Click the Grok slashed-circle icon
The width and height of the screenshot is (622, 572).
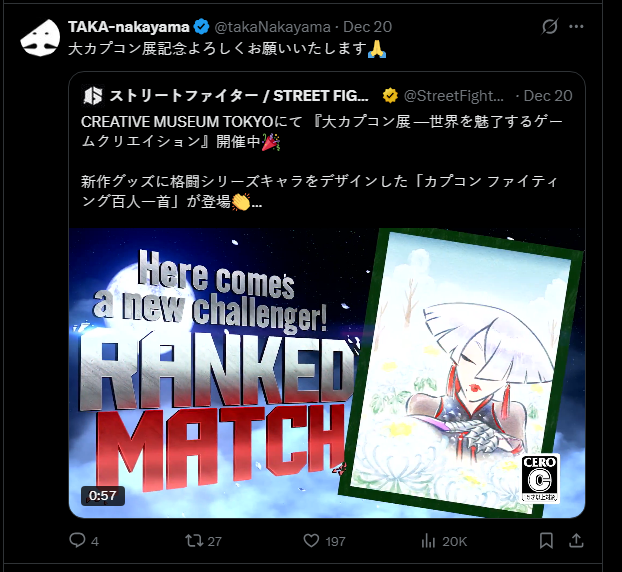(x=550, y=27)
